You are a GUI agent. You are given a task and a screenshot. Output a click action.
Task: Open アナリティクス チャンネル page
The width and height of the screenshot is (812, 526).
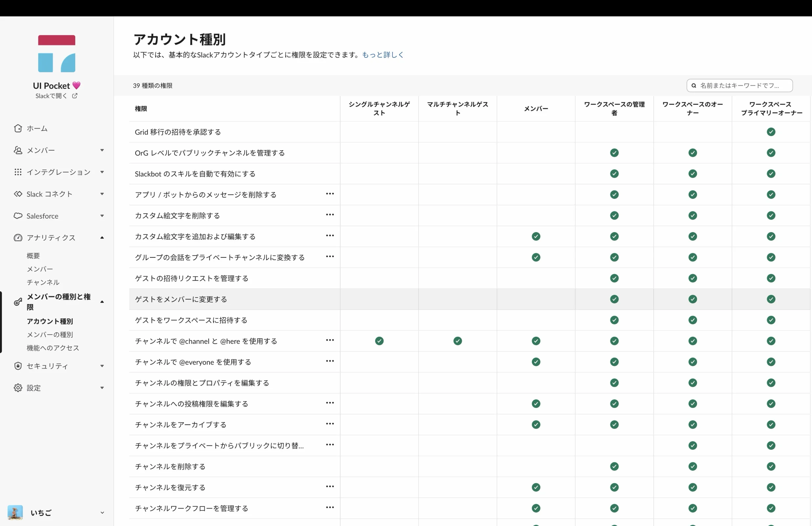(43, 282)
